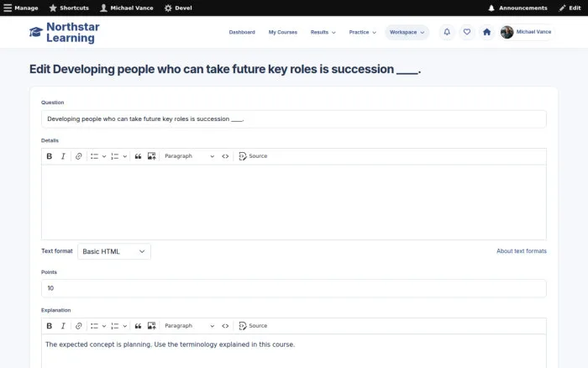The width and height of the screenshot is (588, 368).
Task: Open Michael Vance profile avatar menu
Action: point(527,32)
